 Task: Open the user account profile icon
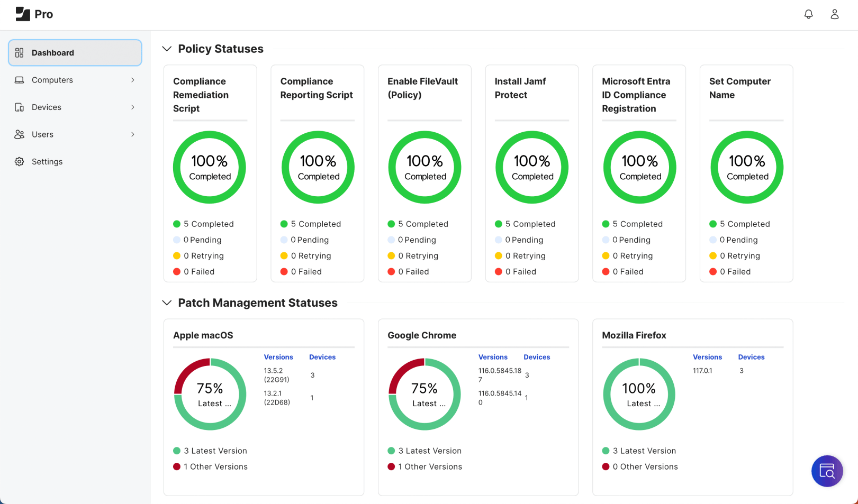(x=834, y=14)
